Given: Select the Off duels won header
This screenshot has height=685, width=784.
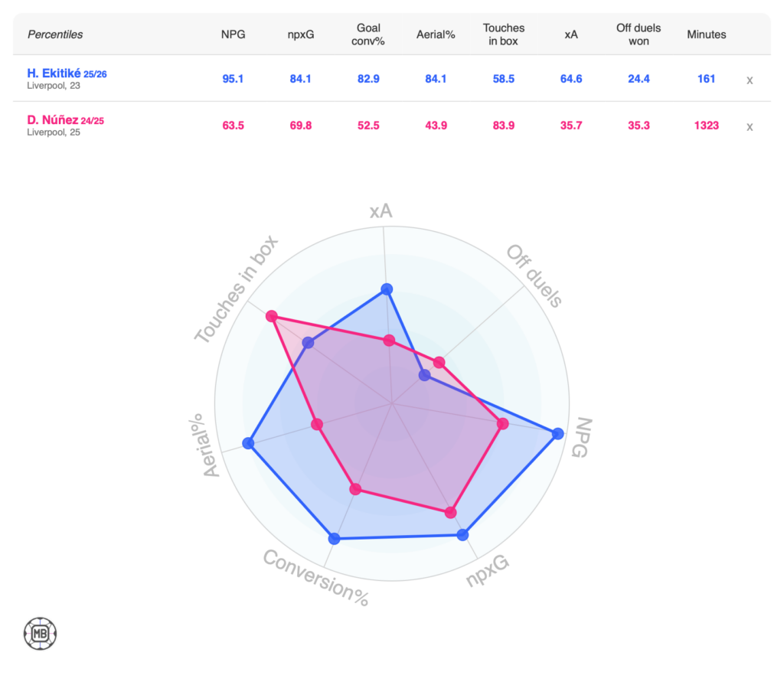Looking at the screenshot, I should 639,34.
